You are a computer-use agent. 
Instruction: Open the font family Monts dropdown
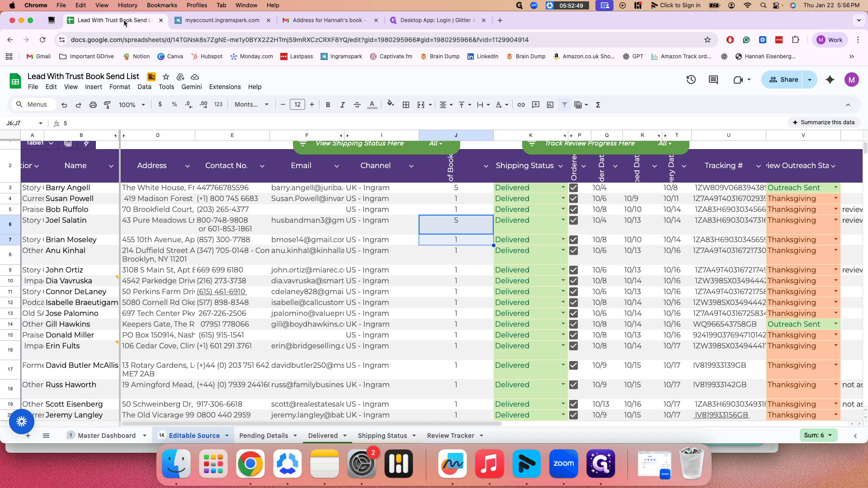click(252, 105)
